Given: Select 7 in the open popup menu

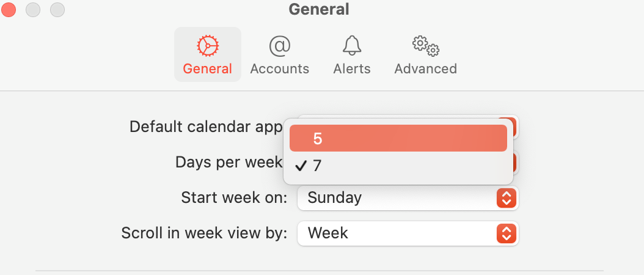Looking at the screenshot, I should pos(398,166).
